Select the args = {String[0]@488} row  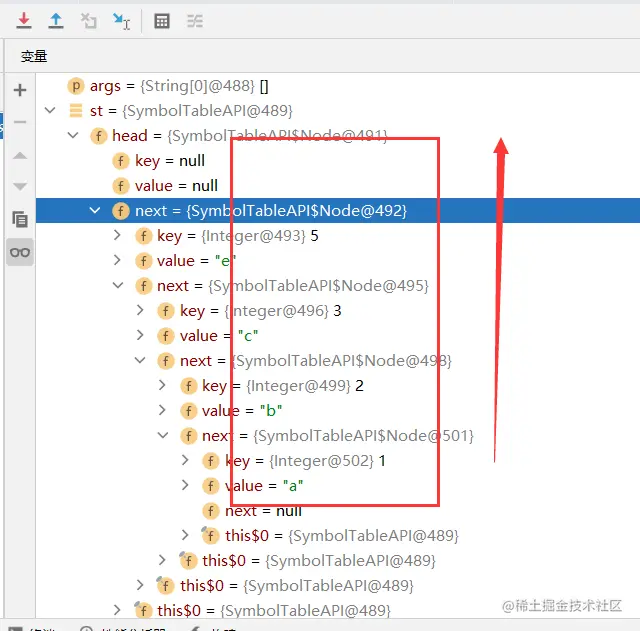179,86
